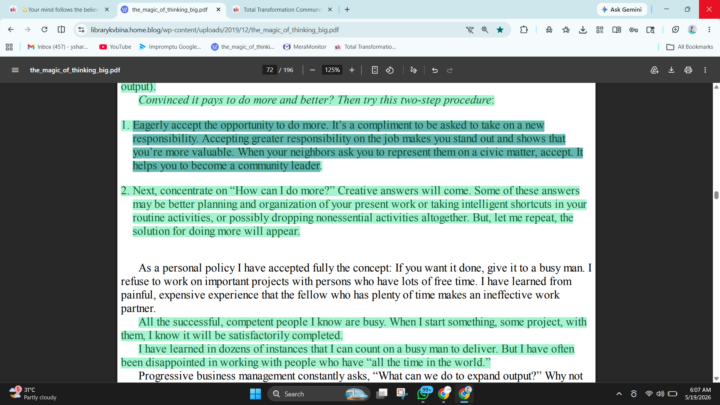This screenshot has width=720, height=405.
Task: Open Chrome downloads tray icon
Action: click(583, 30)
